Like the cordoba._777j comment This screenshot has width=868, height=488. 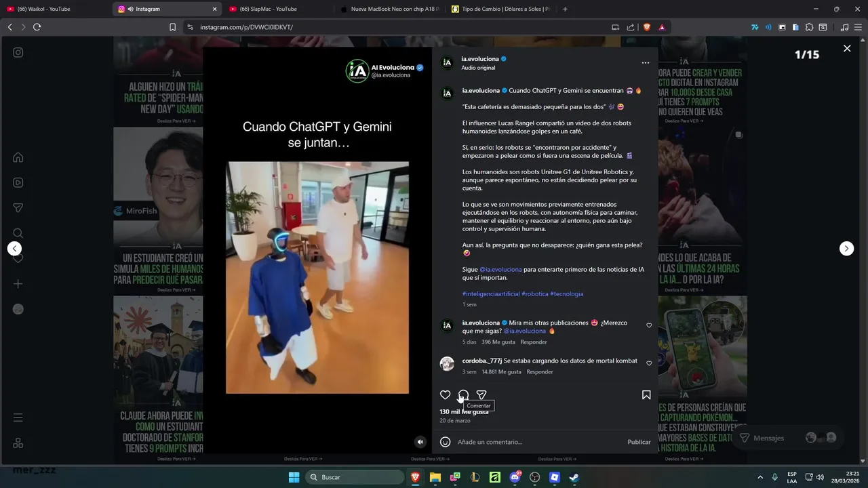tap(649, 363)
